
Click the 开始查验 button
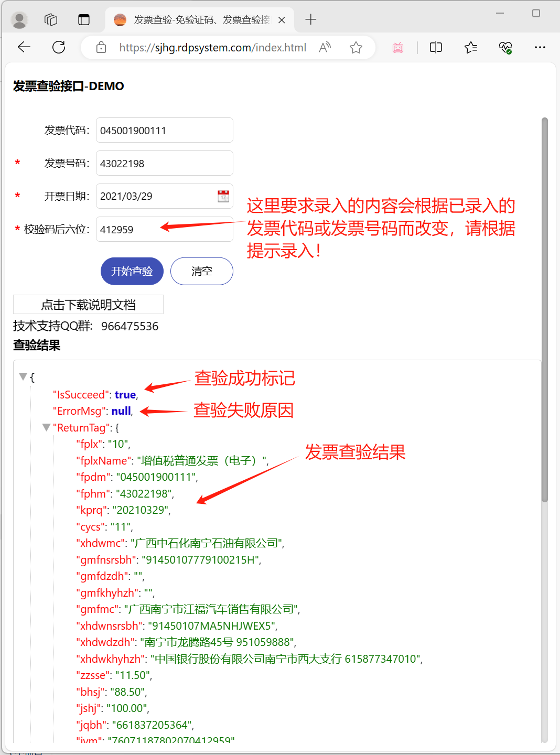point(132,271)
